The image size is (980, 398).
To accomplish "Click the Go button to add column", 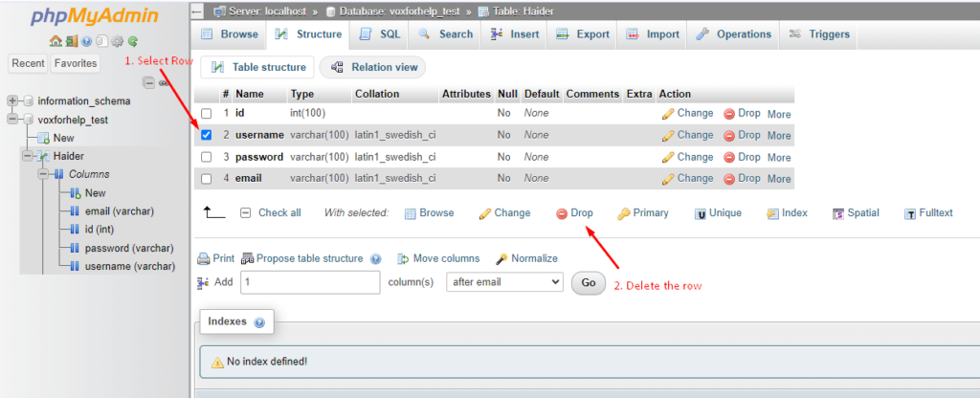I will pos(589,282).
